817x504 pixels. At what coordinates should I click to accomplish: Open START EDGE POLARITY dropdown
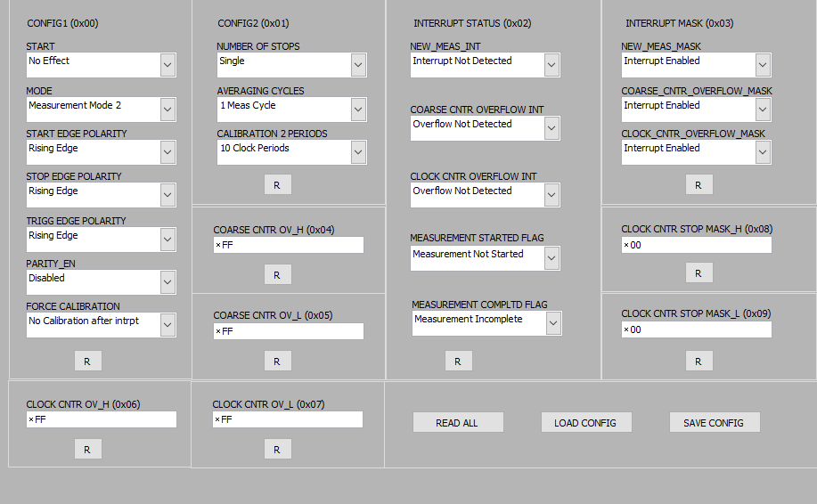pyautogui.click(x=167, y=152)
